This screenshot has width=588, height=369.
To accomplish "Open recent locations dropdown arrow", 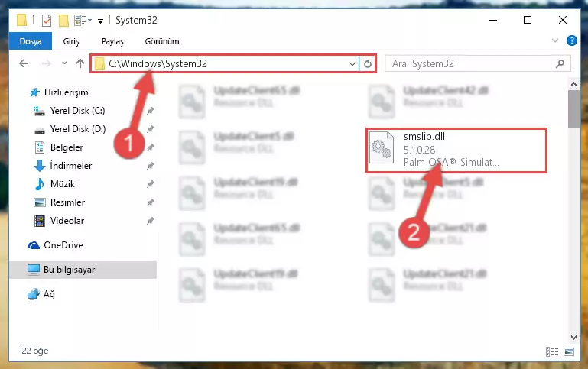I will pyautogui.click(x=64, y=63).
